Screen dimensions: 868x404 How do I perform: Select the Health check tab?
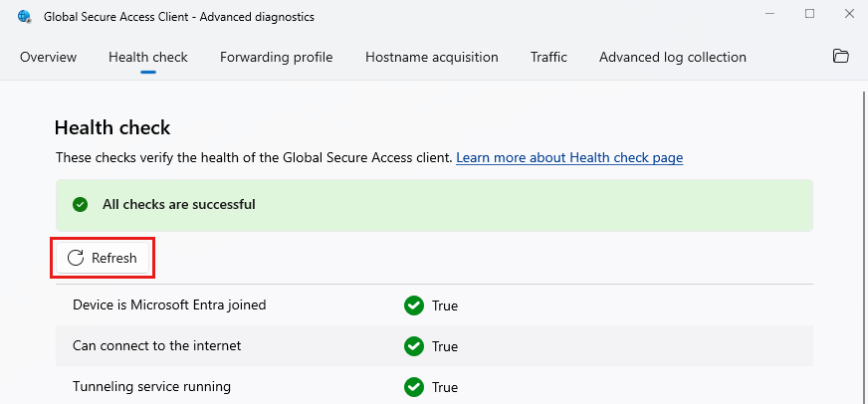tap(148, 57)
